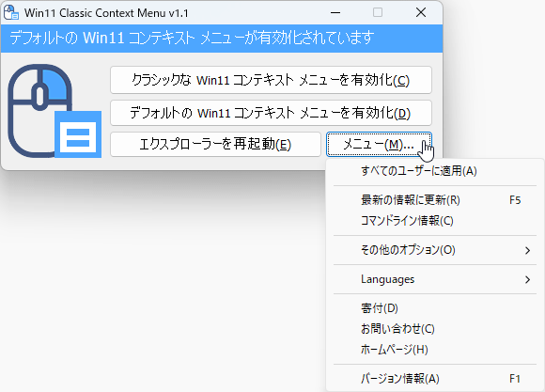
Task: Restart Explorer with エクスプローラーを再起動 button
Action: (215, 144)
